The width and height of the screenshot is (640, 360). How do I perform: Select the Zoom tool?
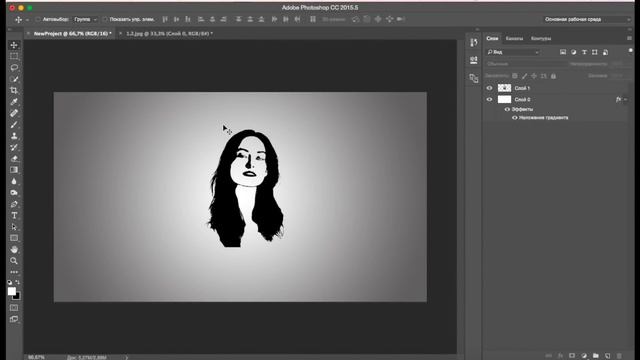point(14,260)
